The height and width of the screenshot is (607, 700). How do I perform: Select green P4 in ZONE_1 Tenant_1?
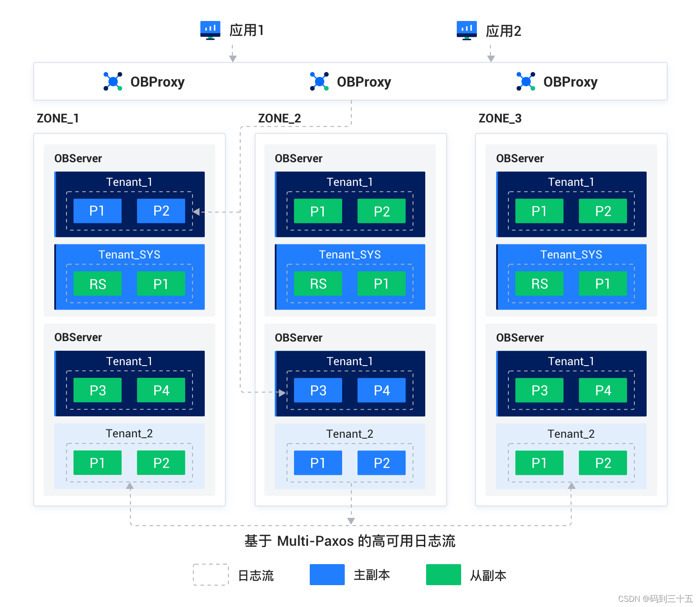(161, 390)
